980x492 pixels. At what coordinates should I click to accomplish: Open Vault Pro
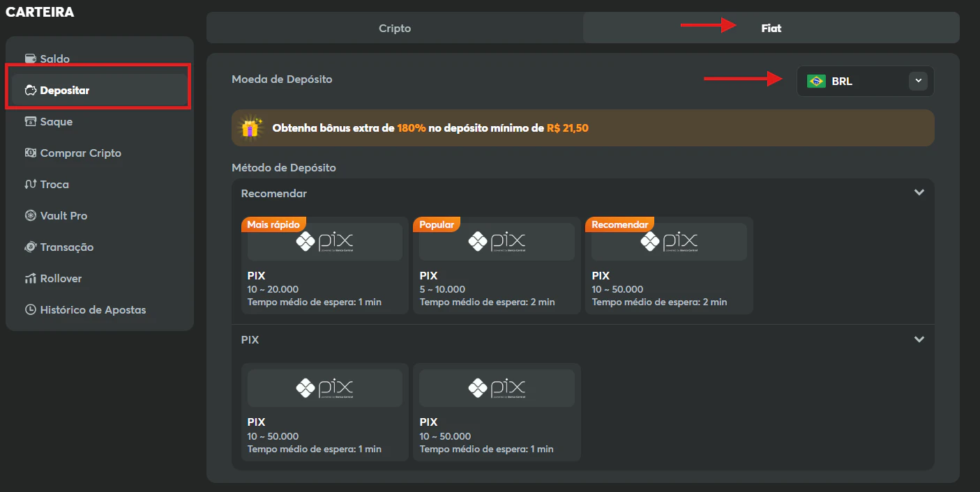[100, 215]
